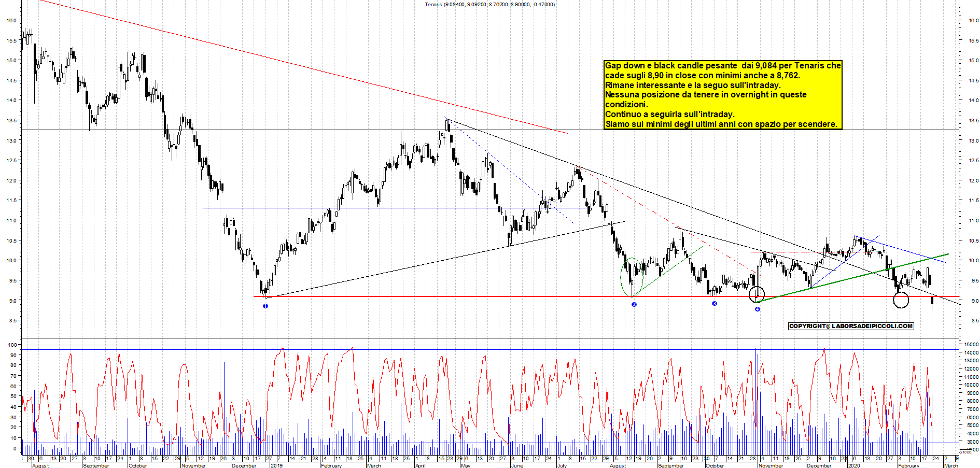Select the line 'Nessuna posizione da tenere in overnight'
Viewport: 980px width, 468px height.
tap(706, 94)
